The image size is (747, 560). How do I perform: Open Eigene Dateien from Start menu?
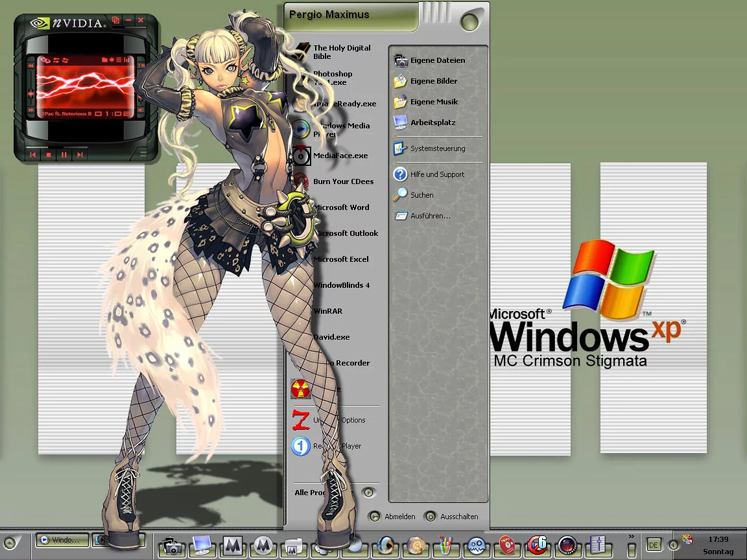click(437, 60)
